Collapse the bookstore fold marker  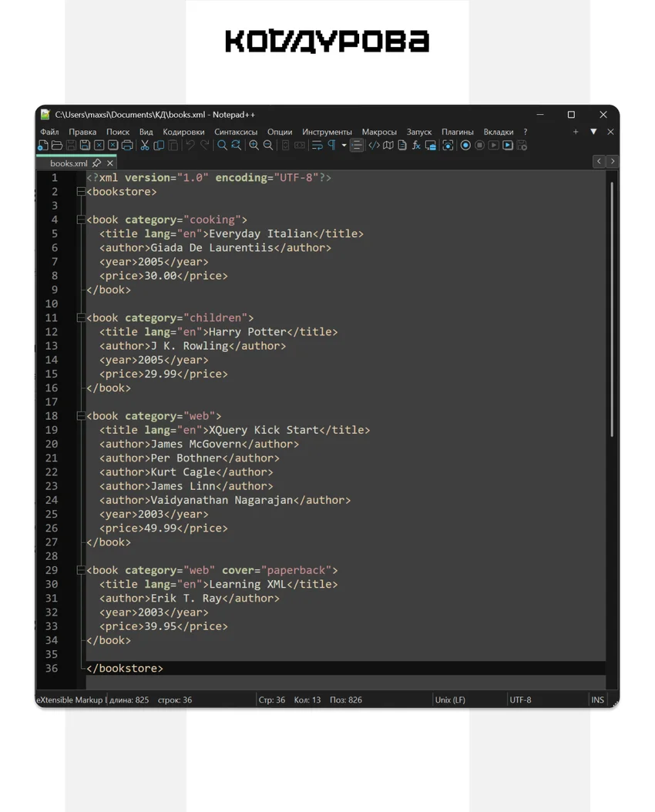click(x=81, y=192)
